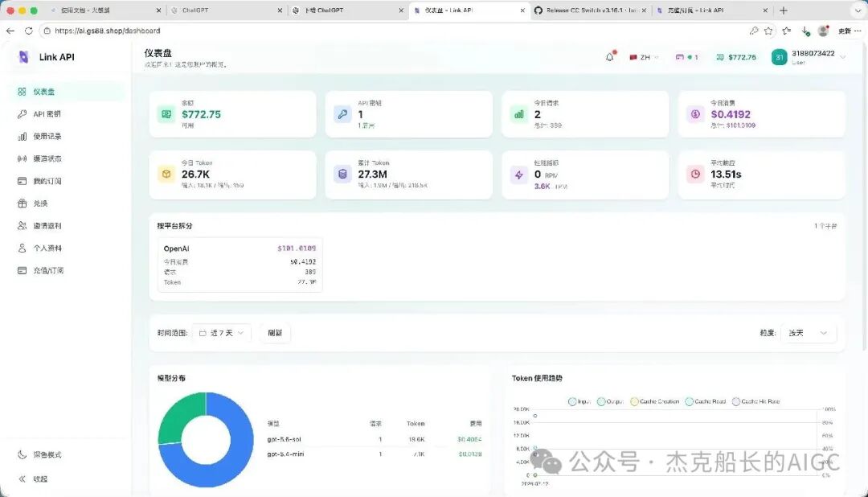
Task: Open the 按天 granularity dropdown
Action: pyautogui.click(x=808, y=333)
